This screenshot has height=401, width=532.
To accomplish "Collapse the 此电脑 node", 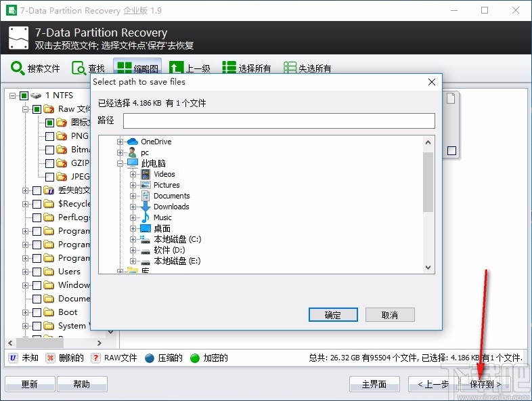I will tap(120, 163).
